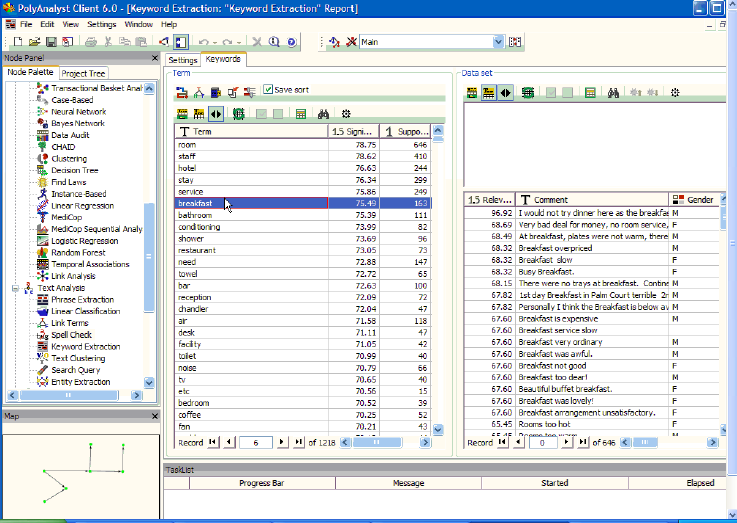Select the Neural Network node icon

[43, 112]
